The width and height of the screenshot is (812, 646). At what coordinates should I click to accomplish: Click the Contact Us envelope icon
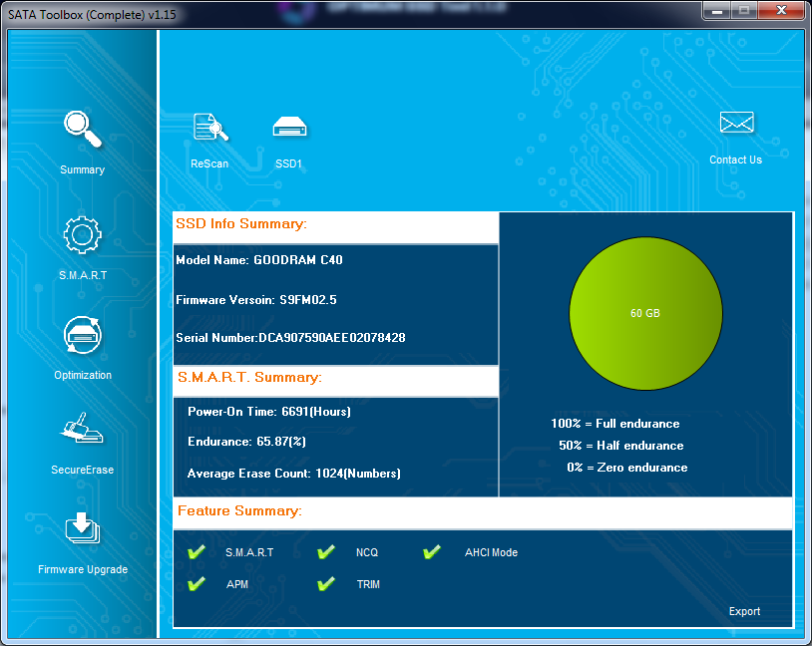click(736, 123)
